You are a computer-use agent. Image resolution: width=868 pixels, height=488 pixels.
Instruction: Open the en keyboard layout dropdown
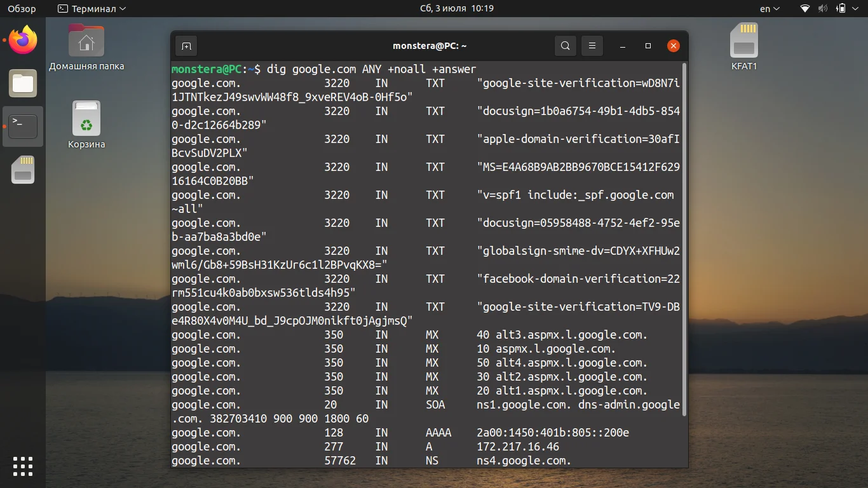click(x=768, y=8)
